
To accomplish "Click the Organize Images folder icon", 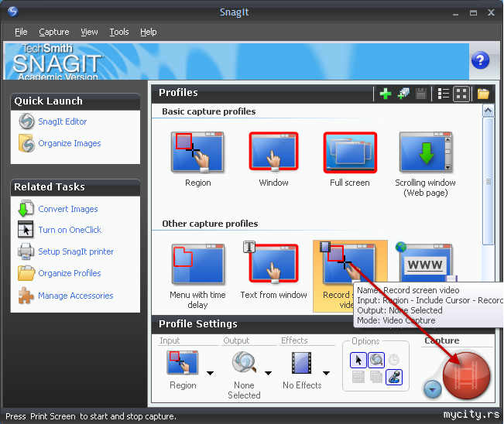I will (x=26, y=143).
